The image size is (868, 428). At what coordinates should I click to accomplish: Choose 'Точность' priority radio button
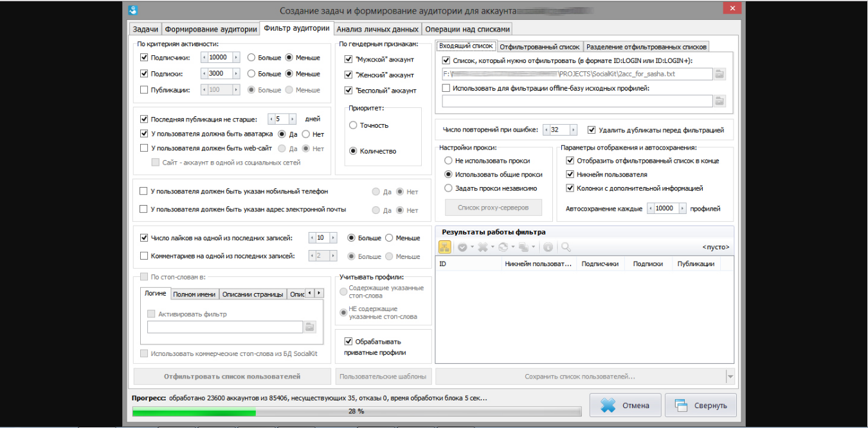tap(353, 125)
